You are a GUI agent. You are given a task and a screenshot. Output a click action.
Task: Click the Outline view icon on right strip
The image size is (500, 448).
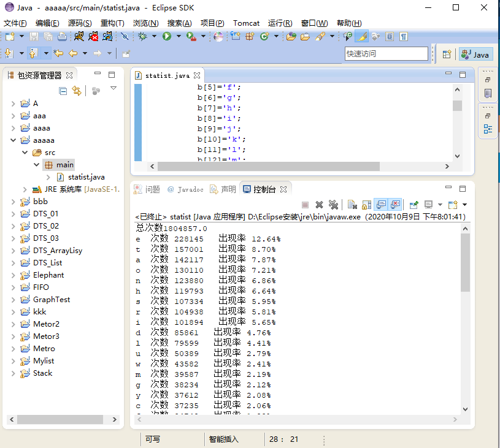[488, 129]
